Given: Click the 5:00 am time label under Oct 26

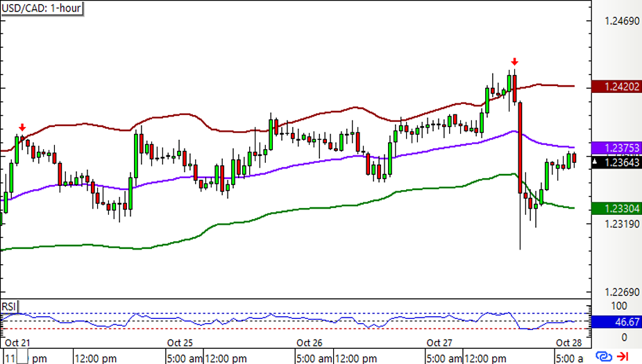Looking at the screenshot, I should click(314, 358).
